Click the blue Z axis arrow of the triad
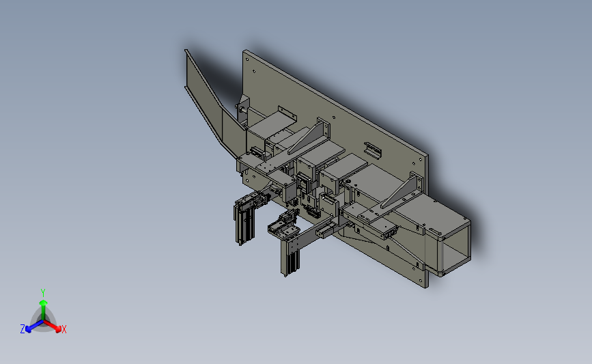 click(x=34, y=326)
